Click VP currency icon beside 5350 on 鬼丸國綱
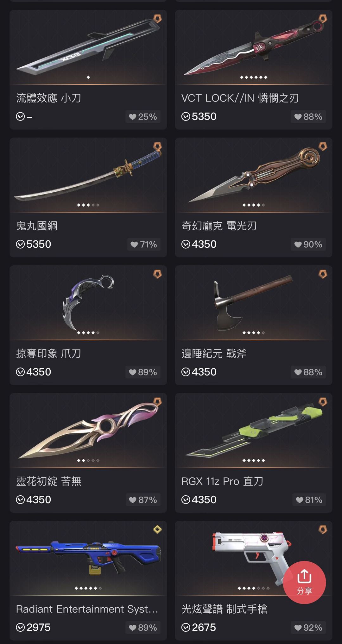342x644 pixels. [x=20, y=244]
